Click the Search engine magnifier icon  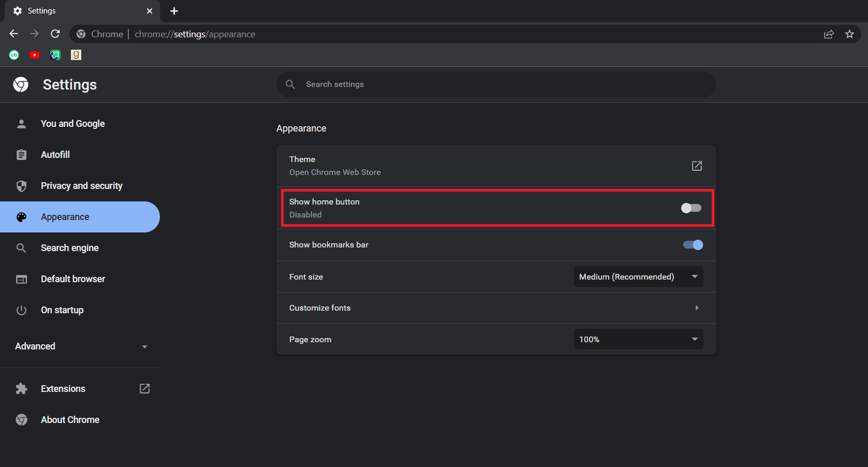tap(21, 248)
